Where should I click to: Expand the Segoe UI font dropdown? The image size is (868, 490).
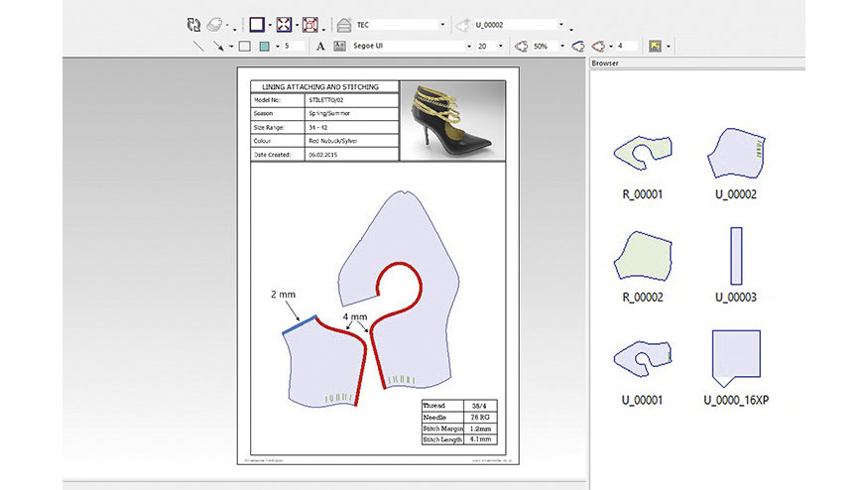coord(469,46)
